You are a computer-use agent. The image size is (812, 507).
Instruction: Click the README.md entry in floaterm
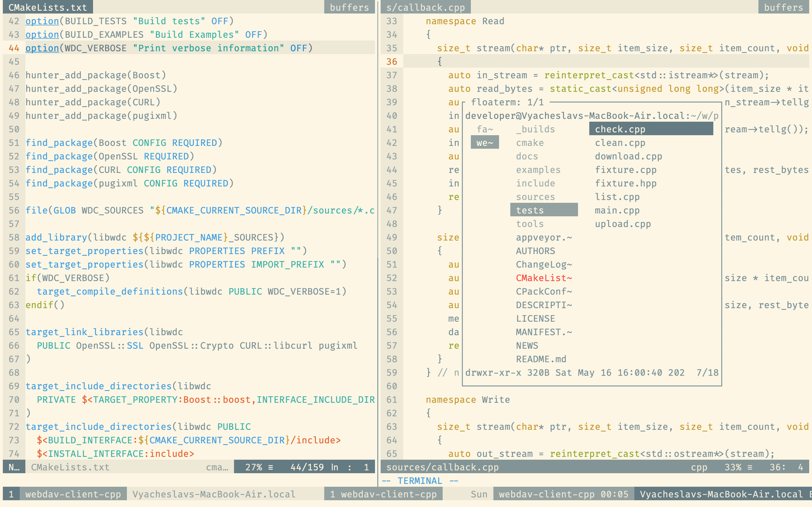pyautogui.click(x=541, y=359)
